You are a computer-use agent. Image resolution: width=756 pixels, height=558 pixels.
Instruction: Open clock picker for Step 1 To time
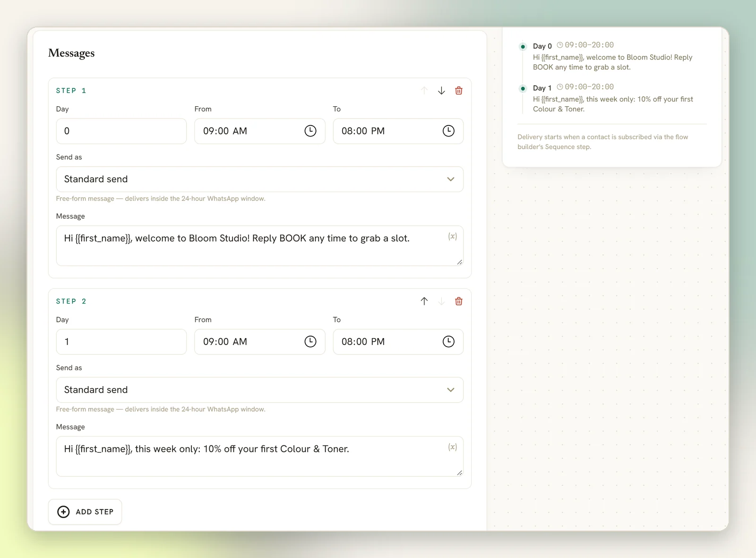448,131
